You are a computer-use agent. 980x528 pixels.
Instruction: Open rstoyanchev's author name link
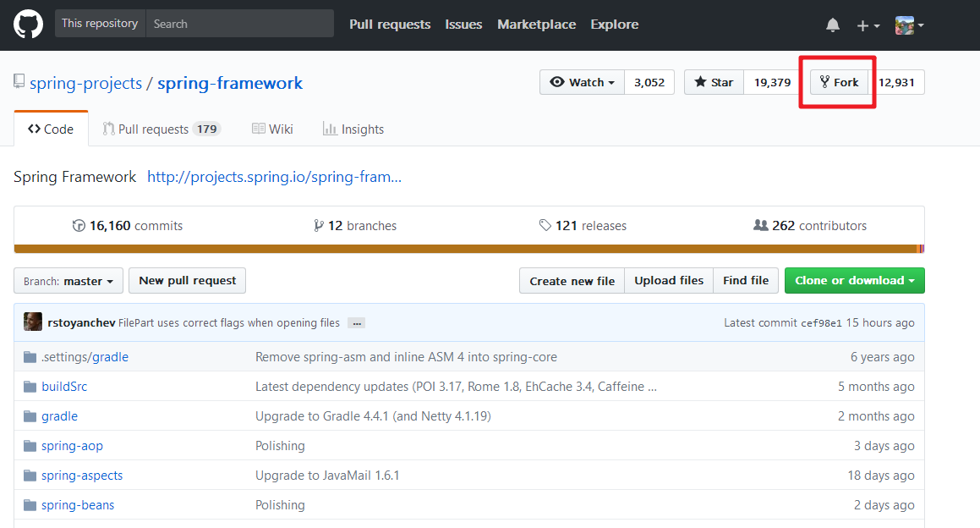click(x=81, y=322)
